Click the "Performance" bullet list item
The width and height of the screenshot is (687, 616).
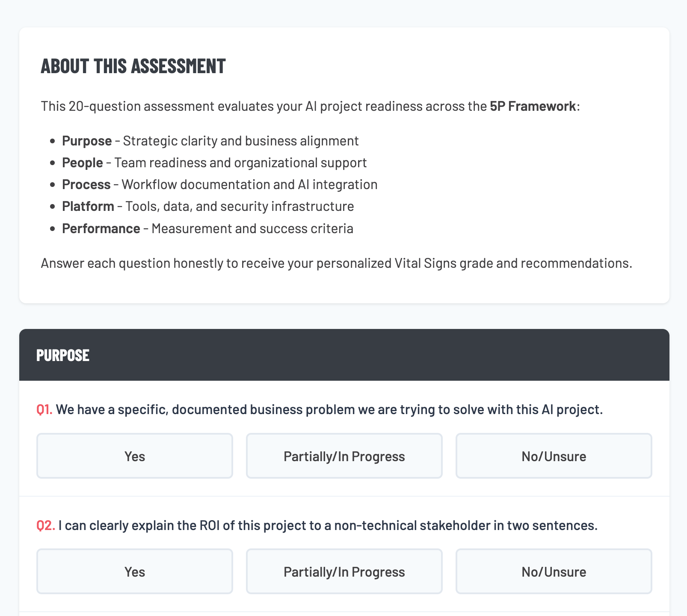pyautogui.click(x=207, y=228)
